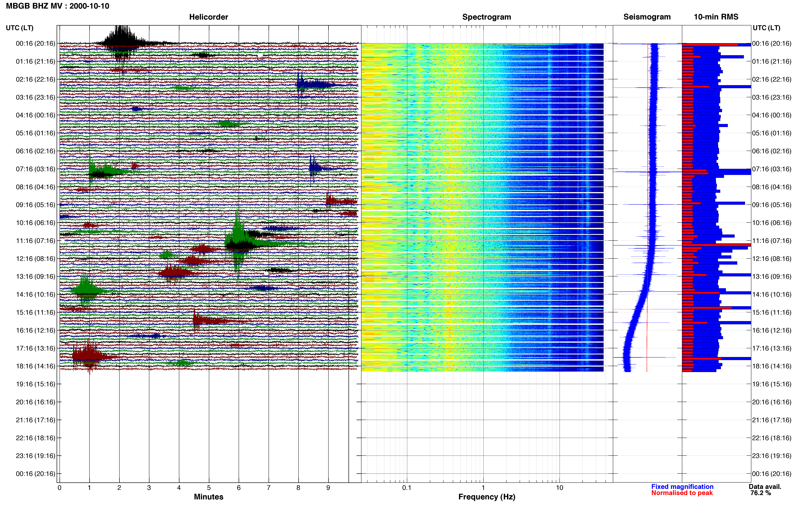Viewport: 812px width, 508px height.
Task: Click the left axis label '01:16 (21:16)'
Action: pyautogui.click(x=35, y=61)
